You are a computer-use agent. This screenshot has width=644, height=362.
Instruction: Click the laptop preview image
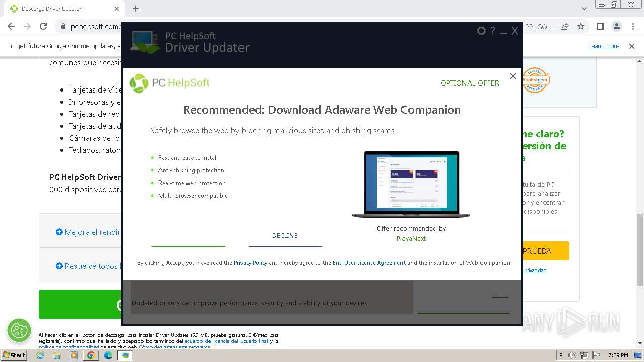[411, 185]
